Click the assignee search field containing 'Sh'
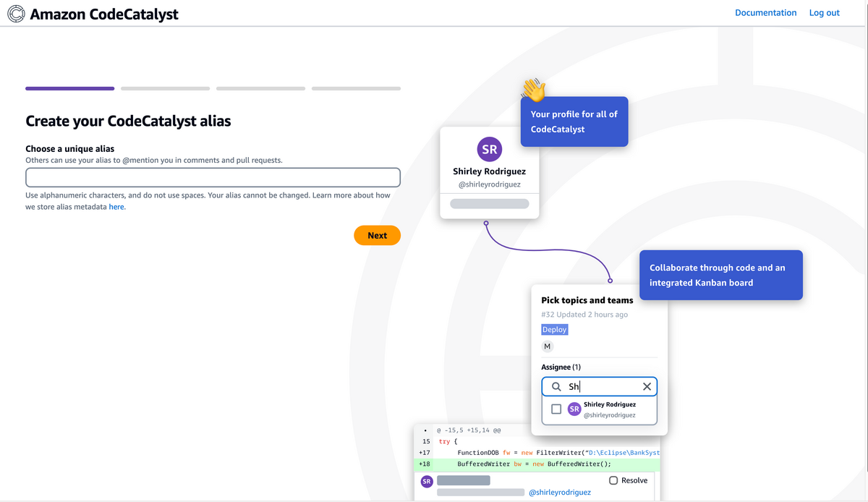Viewport: 868px width, 502px height. (x=600, y=387)
